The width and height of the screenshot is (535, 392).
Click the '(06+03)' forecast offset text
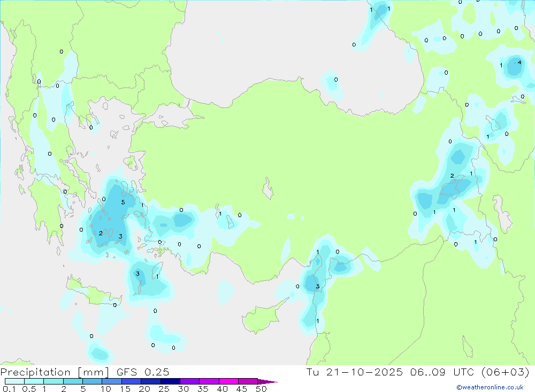tap(506, 372)
